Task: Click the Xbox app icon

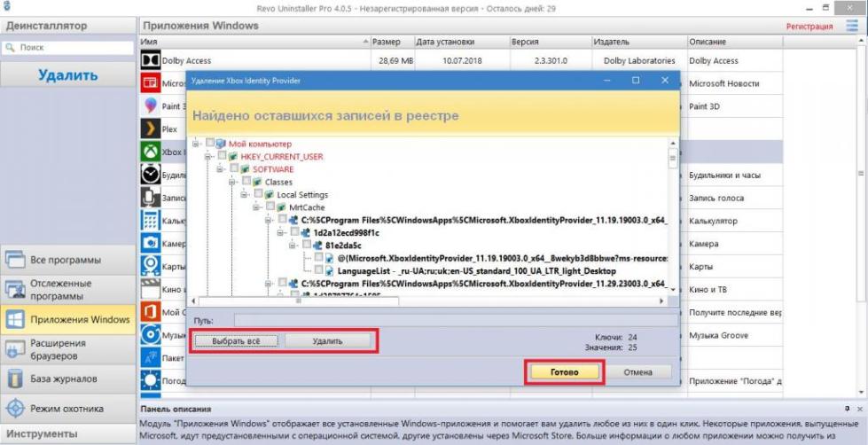Action: coord(150,152)
